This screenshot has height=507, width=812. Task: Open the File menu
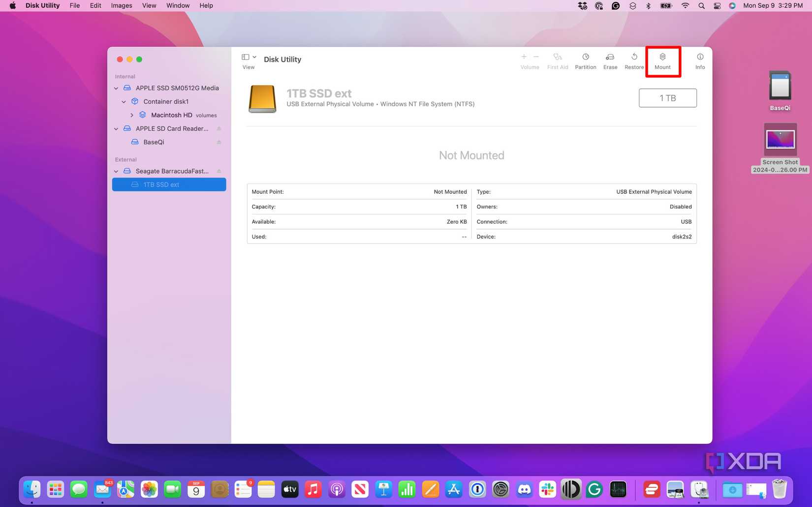75,5
